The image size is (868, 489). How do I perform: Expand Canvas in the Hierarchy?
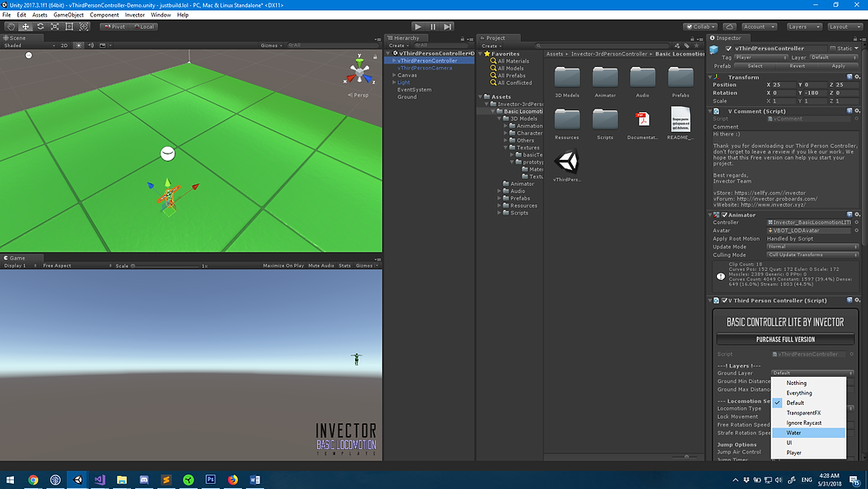pyautogui.click(x=394, y=76)
